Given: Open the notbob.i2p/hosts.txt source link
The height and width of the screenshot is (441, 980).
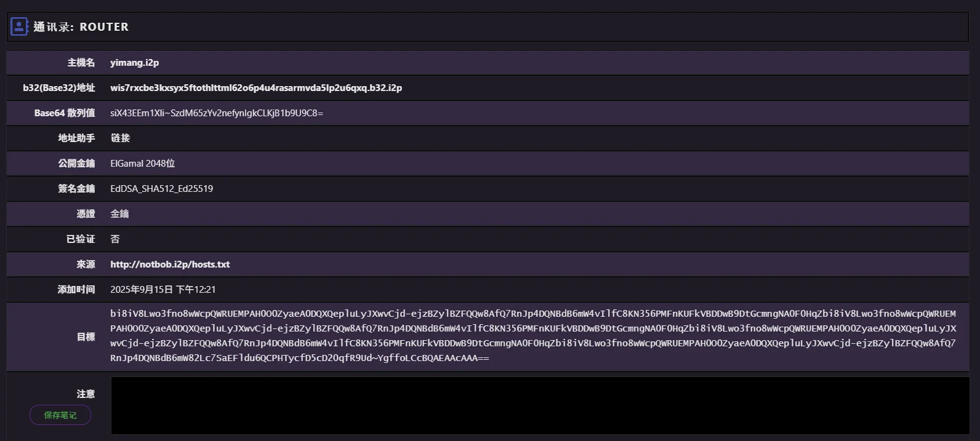Looking at the screenshot, I should 170,264.
